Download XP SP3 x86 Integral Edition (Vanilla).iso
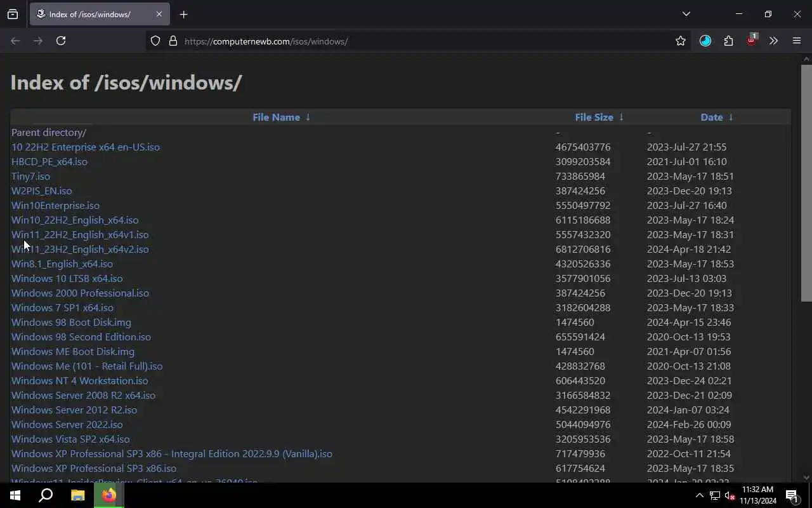 [x=172, y=453]
